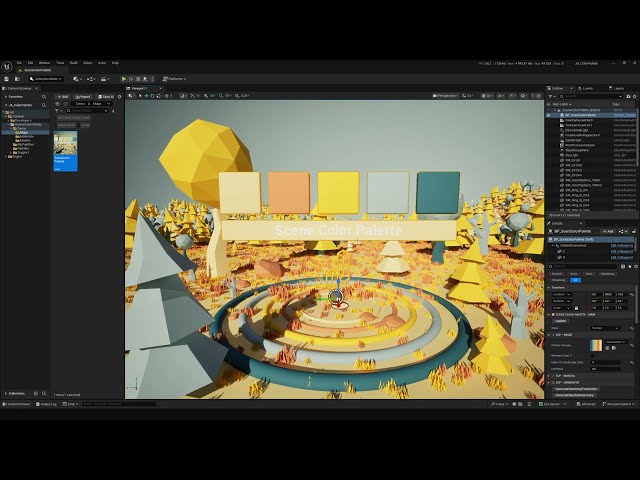640x480 pixels.
Task: Open the Perspective view dropdown
Action: click(445, 96)
